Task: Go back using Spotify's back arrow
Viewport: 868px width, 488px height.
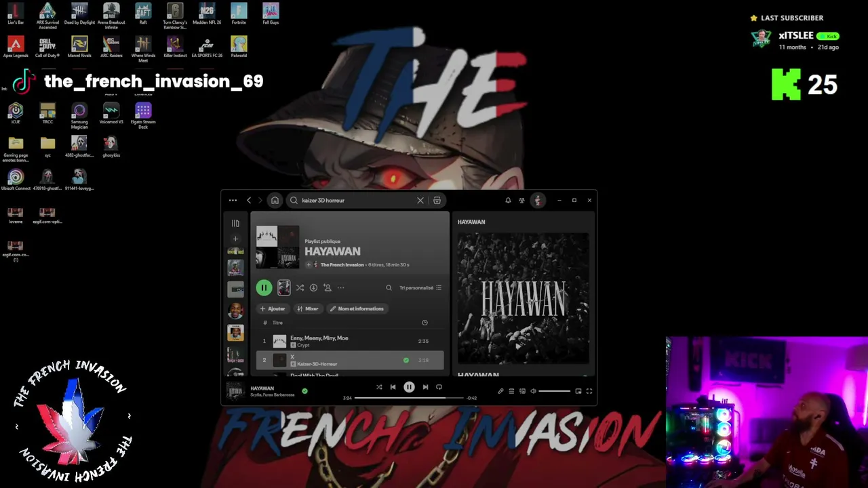Action: pyautogui.click(x=249, y=201)
